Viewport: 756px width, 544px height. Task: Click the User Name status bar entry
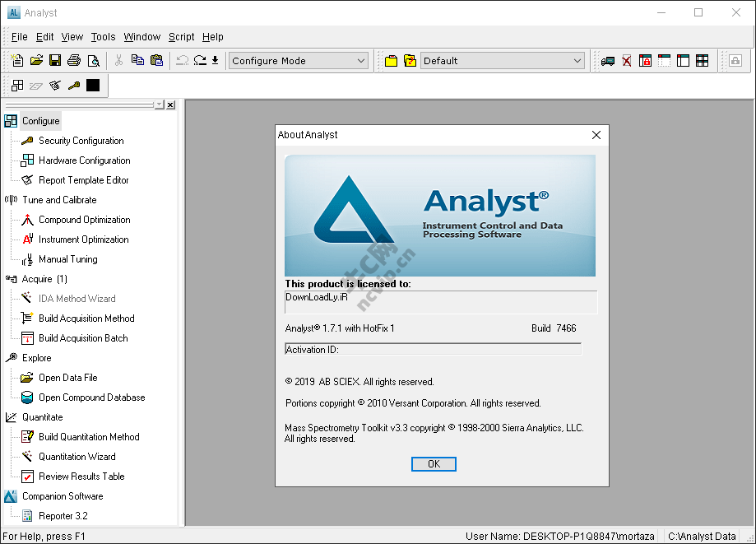[x=559, y=537]
